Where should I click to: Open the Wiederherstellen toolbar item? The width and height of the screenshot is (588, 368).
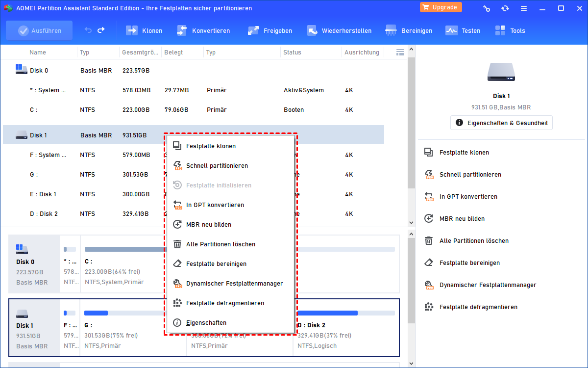[x=339, y=30]
